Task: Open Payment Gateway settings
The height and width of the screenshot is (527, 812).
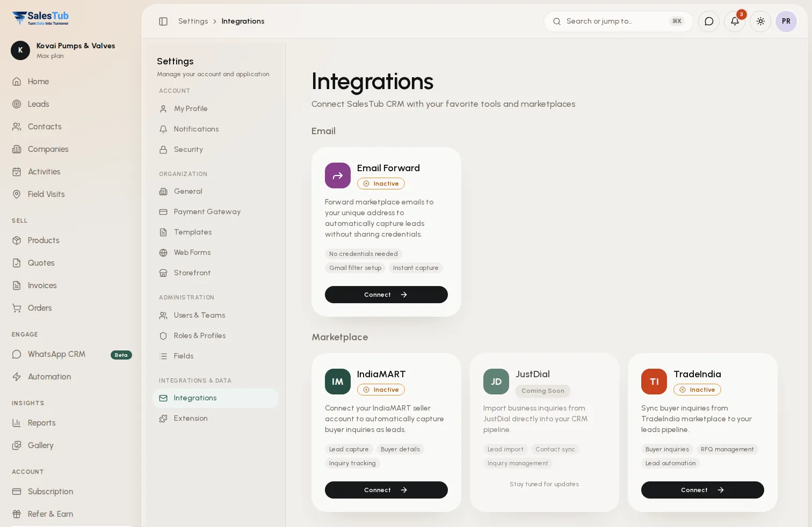Action: tap(215, 211)
